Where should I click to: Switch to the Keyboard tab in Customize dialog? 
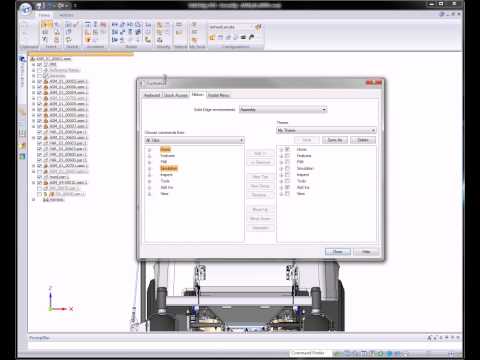[x=152, y=95]
